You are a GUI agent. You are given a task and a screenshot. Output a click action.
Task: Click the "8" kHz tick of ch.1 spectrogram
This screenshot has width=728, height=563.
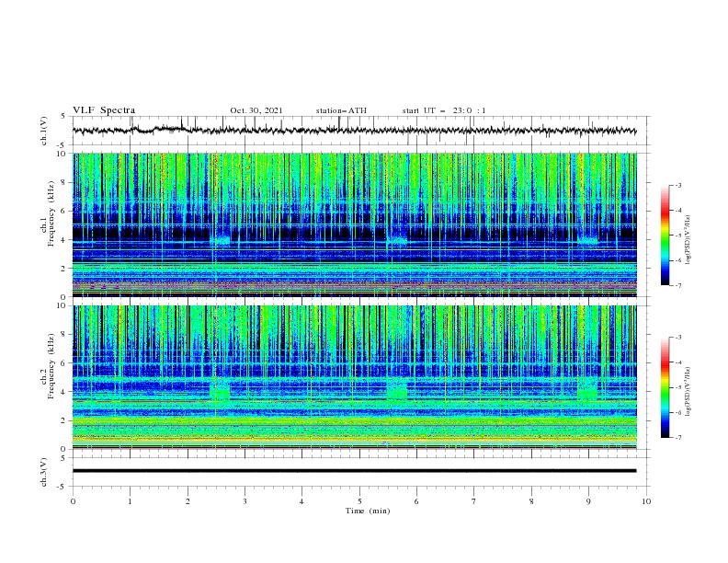click(64, 182)
